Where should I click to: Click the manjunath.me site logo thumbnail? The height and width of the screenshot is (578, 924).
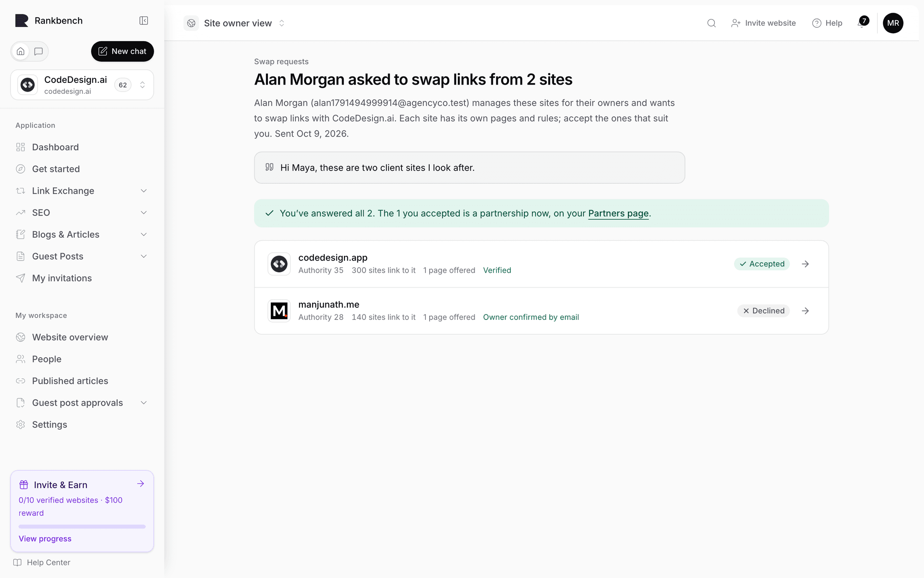click(279, 311)
